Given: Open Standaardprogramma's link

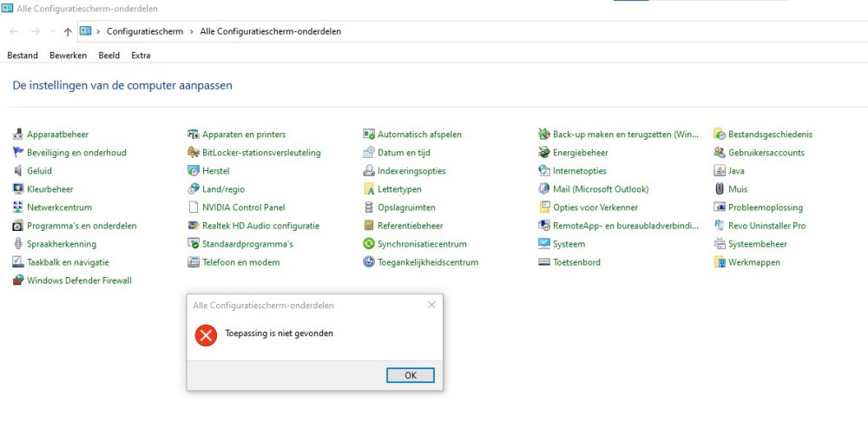Looking at the screenshot, I should click(247, 244).
